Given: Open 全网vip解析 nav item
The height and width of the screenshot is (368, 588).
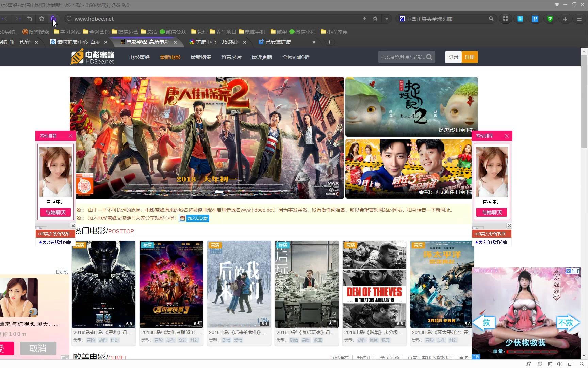Looking at the screenshot, I should tap(296, 57).
